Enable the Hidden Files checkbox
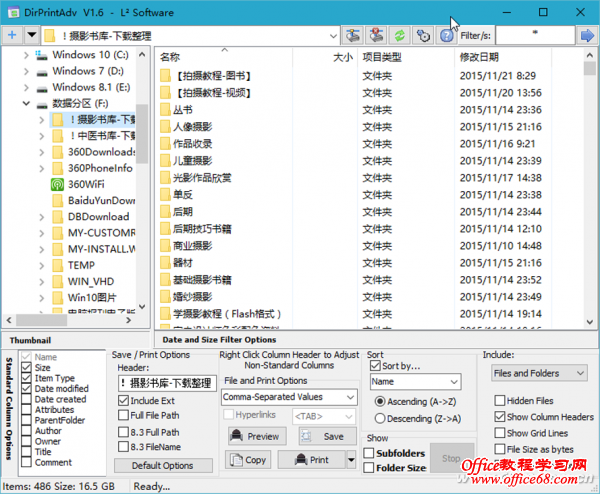 click(x=499, y=401)
